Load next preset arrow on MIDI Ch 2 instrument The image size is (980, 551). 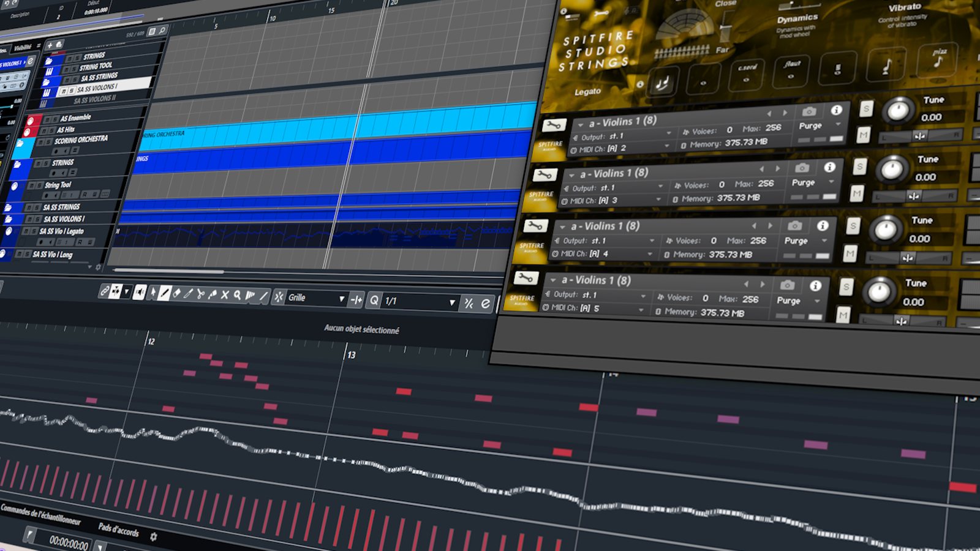(x=785, y=113)
